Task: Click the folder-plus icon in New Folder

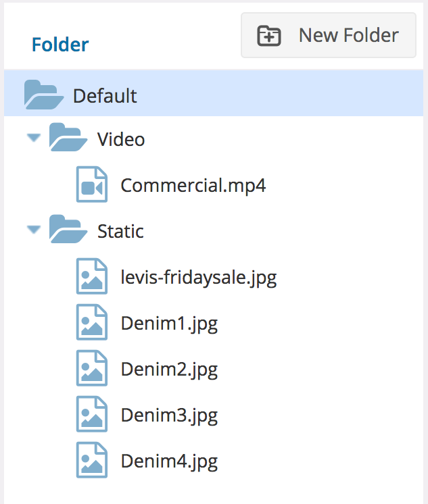Action: pyautogui.click(x=268, y=36)
